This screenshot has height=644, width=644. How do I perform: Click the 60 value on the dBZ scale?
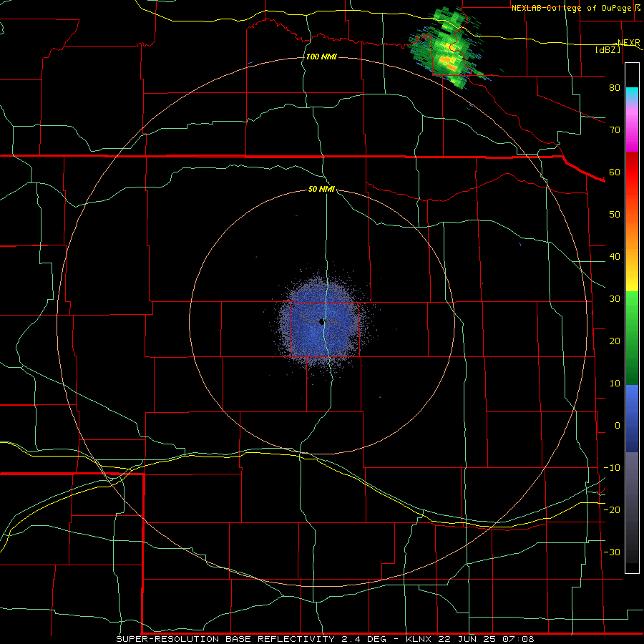point(615,172)
